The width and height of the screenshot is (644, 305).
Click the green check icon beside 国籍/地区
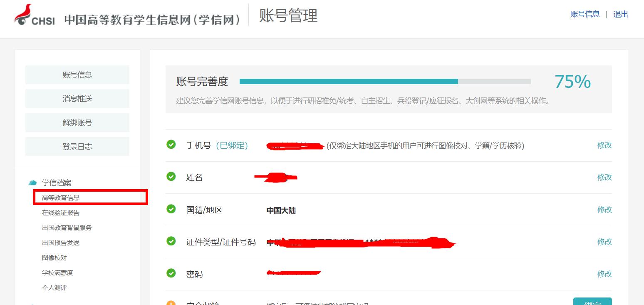coord(171,209)
